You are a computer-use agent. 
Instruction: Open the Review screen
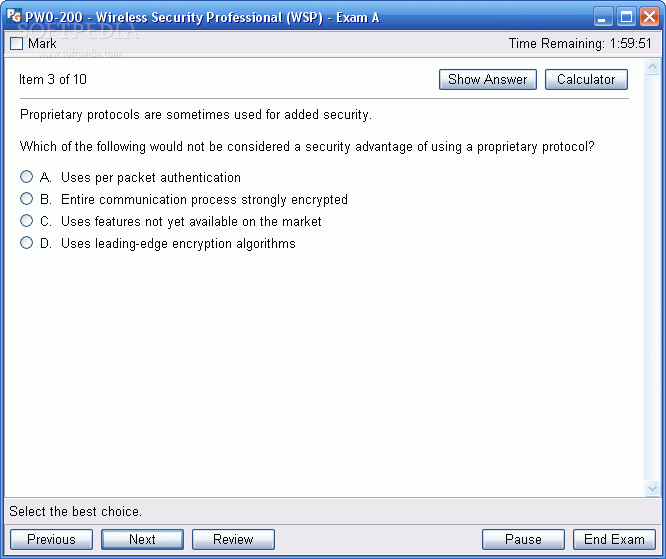(x=233, y=539)
